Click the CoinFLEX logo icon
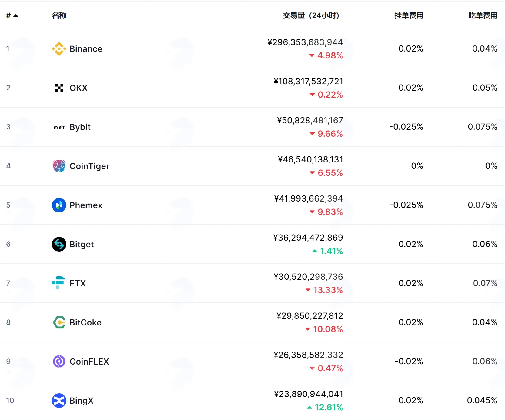 click(59, 362)
